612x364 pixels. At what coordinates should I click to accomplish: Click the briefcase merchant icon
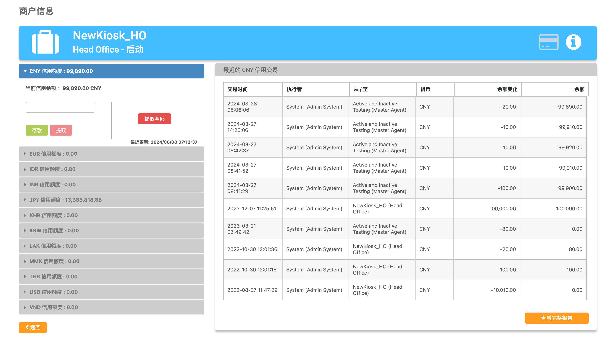(45, 42)
